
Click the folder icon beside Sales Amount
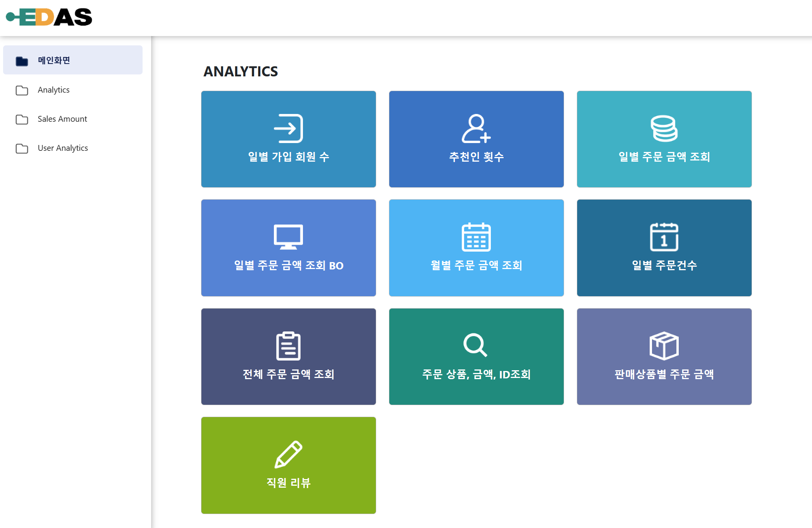[21, 119]
